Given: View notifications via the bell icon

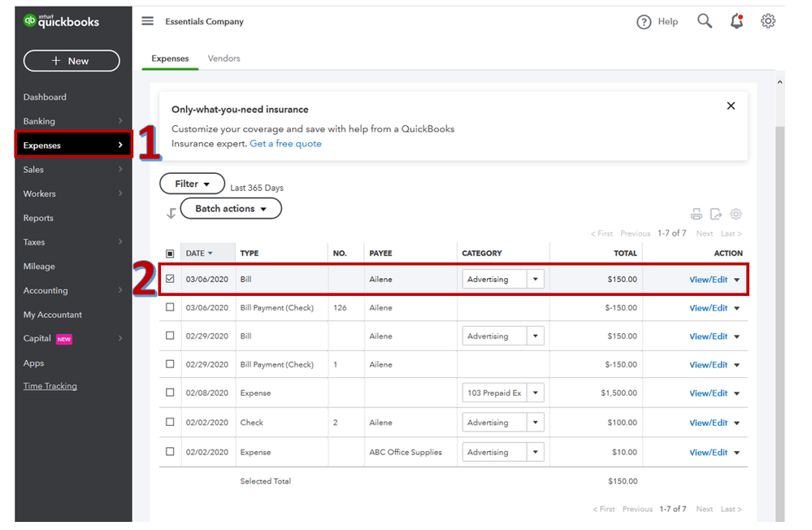Looking at the screenshot, I should [x=736, y=21].
